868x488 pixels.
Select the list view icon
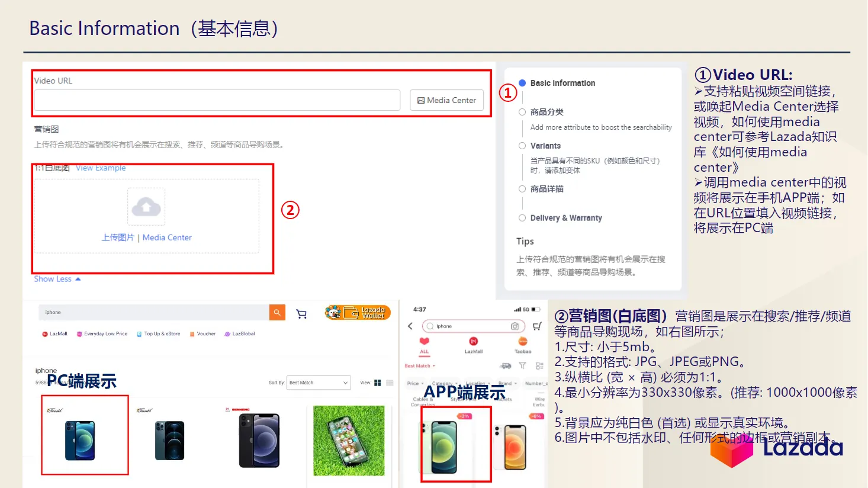pyautogui.click(x=390, y=383)
